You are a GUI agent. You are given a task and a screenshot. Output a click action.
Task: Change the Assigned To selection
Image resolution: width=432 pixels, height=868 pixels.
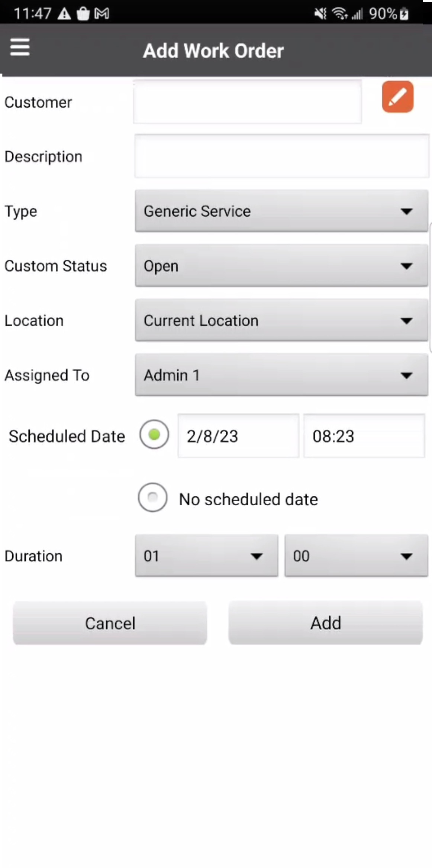pos(281,375)
